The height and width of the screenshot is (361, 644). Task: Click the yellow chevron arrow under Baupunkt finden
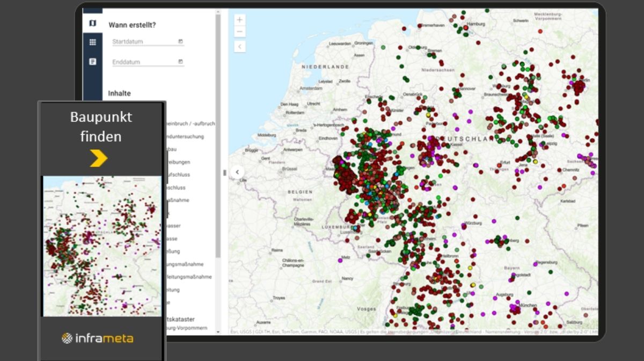point(99,158)
